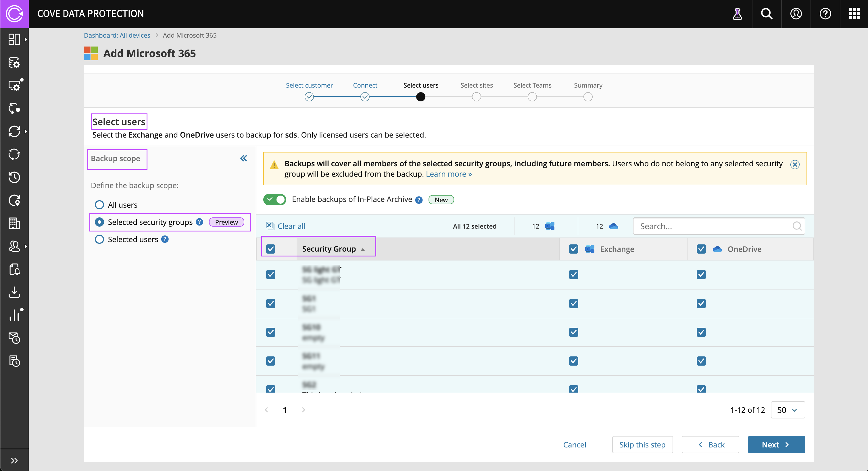Open the bar chart reports sidebar icon
The image size is (868, 471).
tap(14, 315)
